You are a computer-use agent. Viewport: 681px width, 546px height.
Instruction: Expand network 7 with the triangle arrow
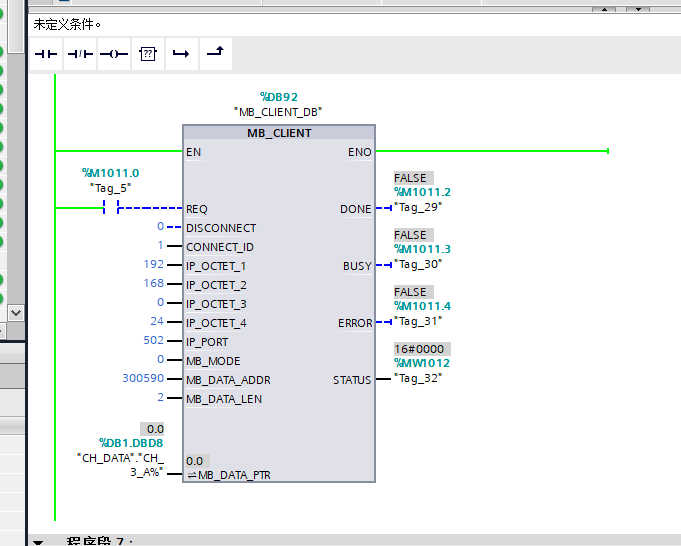38,541
